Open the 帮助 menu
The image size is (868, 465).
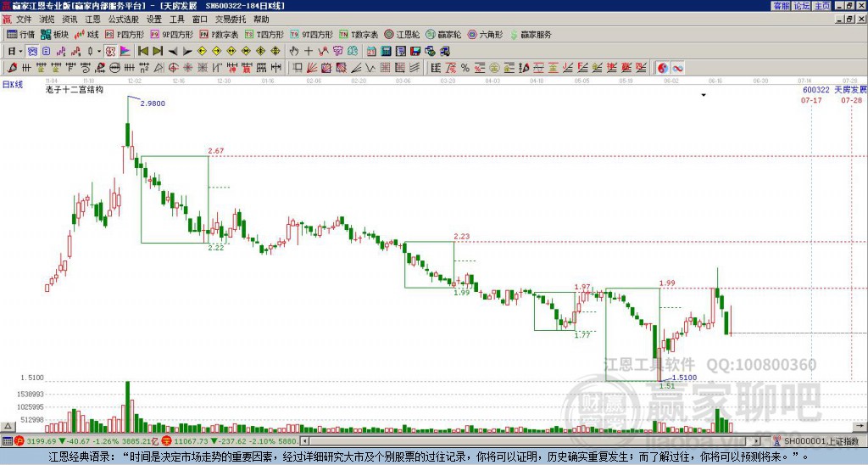(x=261, y=20)
